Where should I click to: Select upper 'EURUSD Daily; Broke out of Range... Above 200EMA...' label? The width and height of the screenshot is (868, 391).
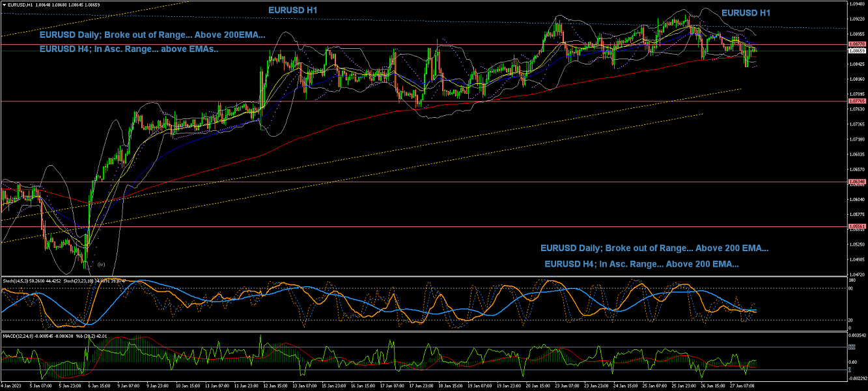click(152, 35)
